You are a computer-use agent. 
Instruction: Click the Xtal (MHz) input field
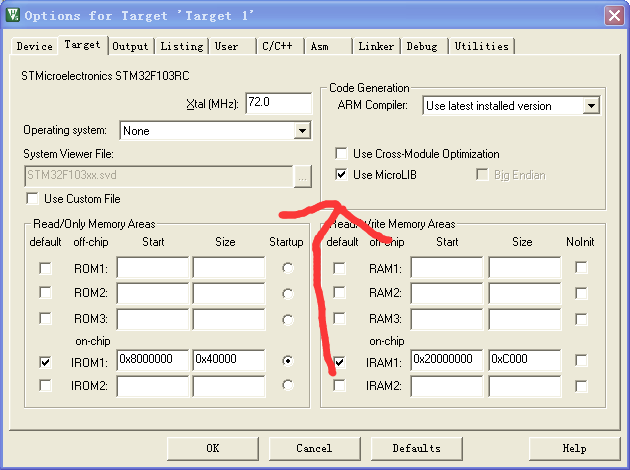point(278,104)
